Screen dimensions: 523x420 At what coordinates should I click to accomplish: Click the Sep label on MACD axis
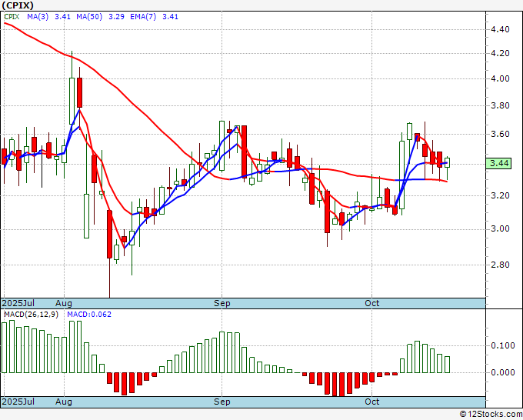tap(222, 402)
